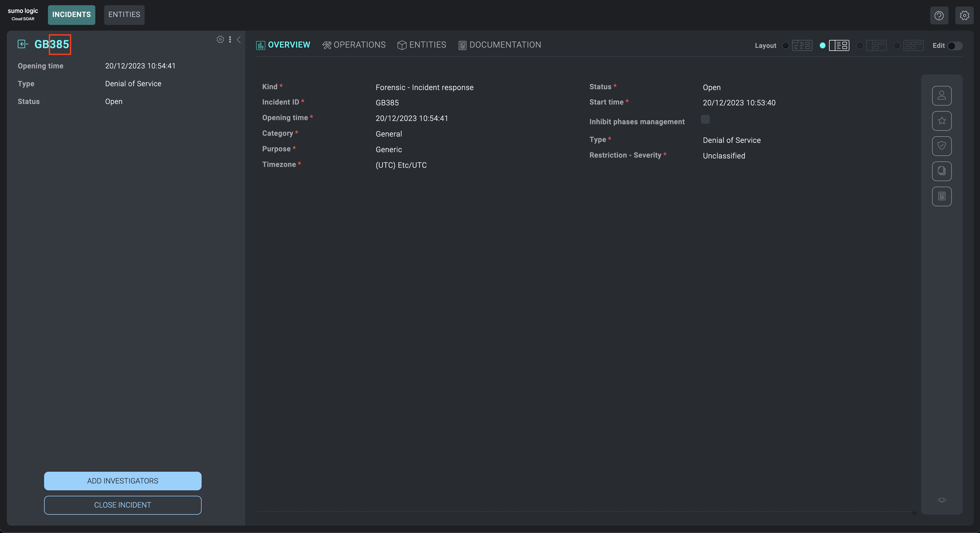Click the Add Investigators button
This screenshot has height=533, width=980.
[122, 481]
